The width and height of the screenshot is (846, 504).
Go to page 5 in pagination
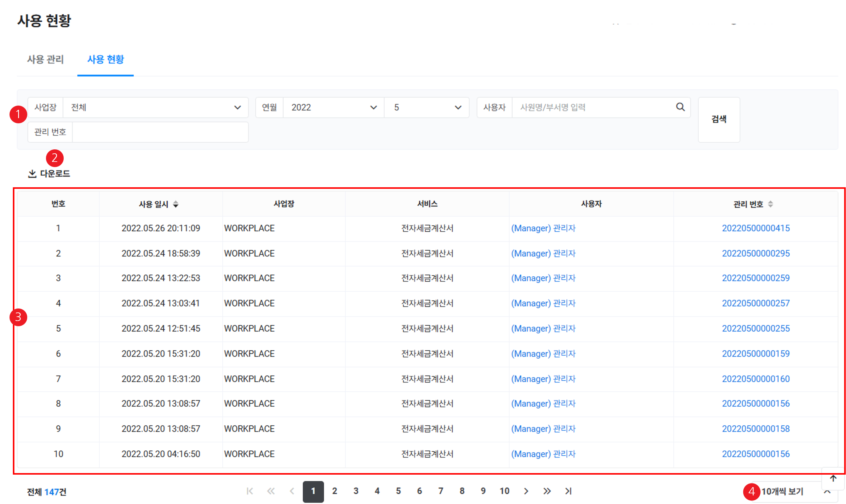398,491
